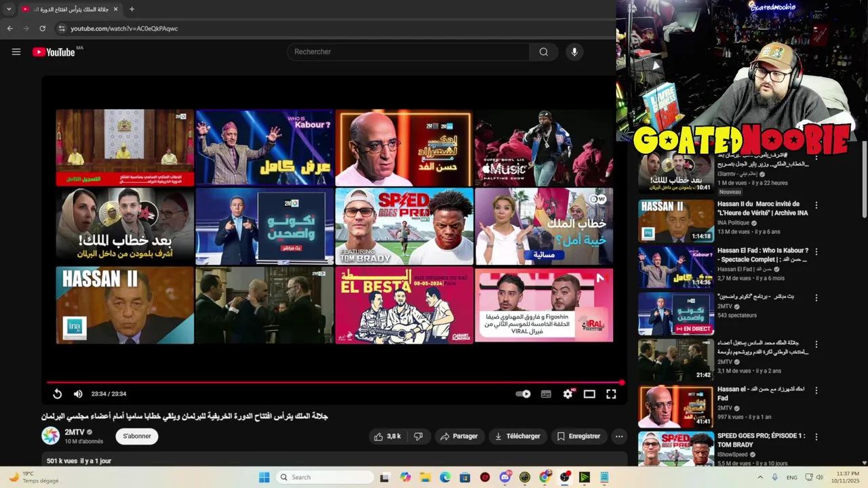Reload the browser page
The width and height of the screenshot is (868, 488).
click(42, 28)
